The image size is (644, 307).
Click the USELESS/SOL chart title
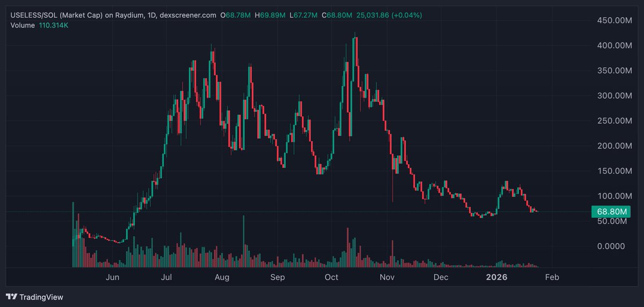[114, 15]
